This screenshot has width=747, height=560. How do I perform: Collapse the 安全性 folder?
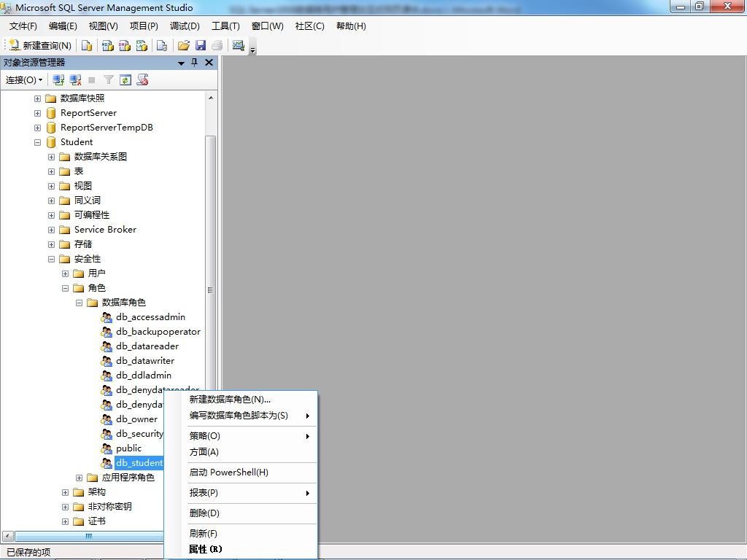(x=51, y=259)
